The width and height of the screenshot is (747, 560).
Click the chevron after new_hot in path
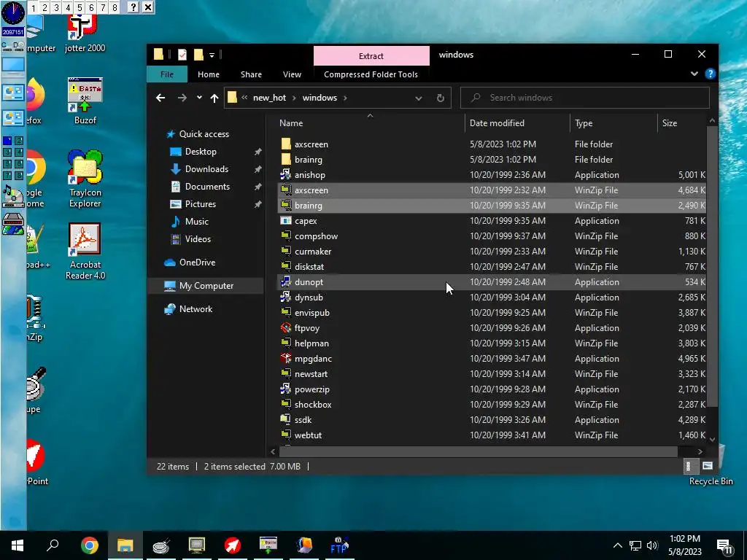click(294, 98)
